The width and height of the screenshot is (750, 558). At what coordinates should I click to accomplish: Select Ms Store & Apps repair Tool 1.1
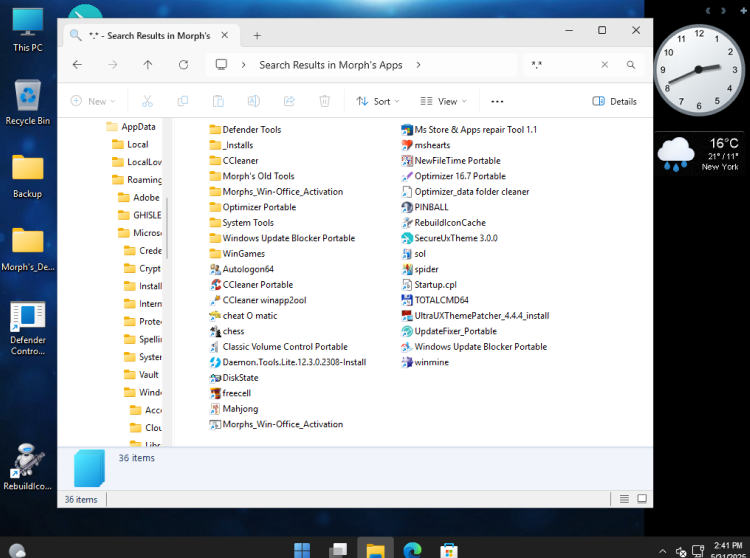[x=469, y=130]
